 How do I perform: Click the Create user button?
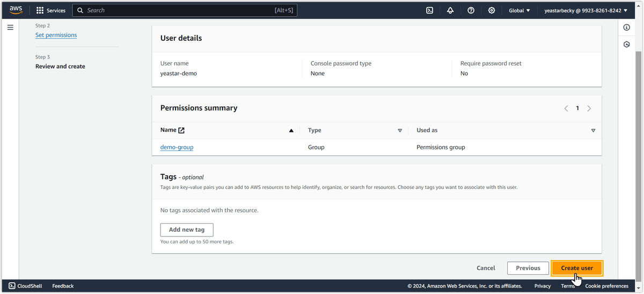pyautogui.click(x=577, y=268)
